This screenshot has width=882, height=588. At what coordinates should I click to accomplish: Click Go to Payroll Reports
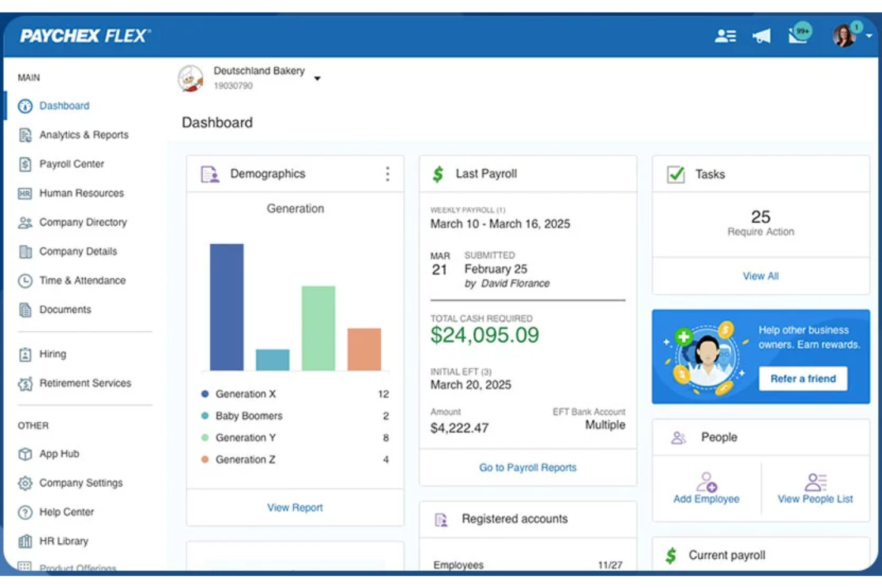[527, 467]
